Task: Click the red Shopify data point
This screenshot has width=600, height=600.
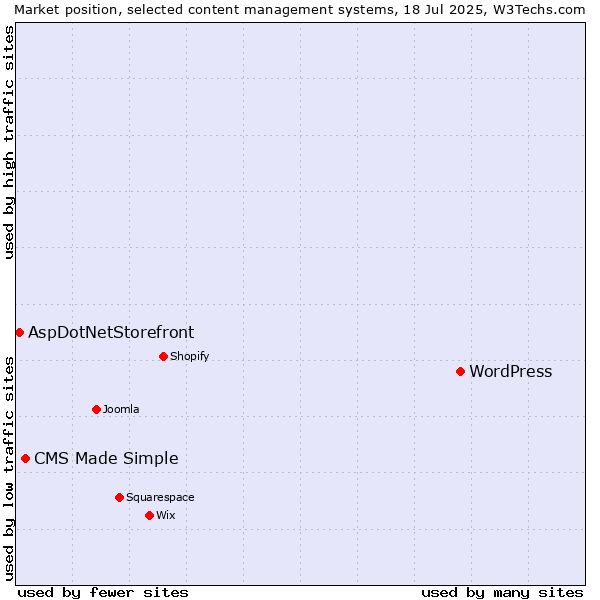Action: click(x=163, y=357)
